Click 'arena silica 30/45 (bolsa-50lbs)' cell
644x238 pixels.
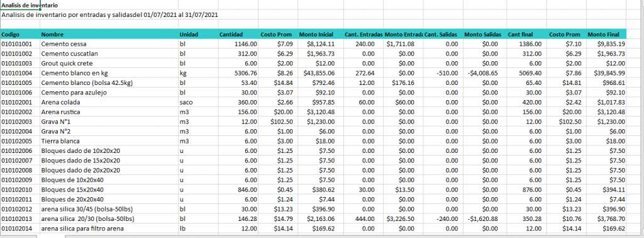109,209
